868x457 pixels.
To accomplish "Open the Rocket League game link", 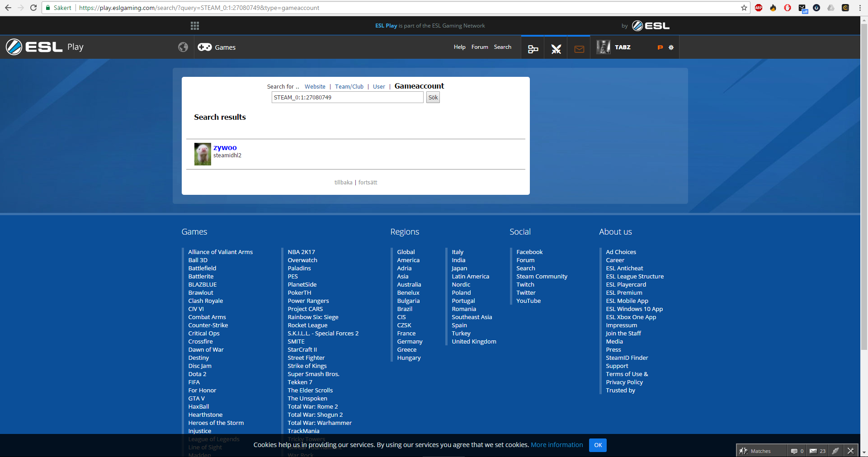I will point(307,325).
